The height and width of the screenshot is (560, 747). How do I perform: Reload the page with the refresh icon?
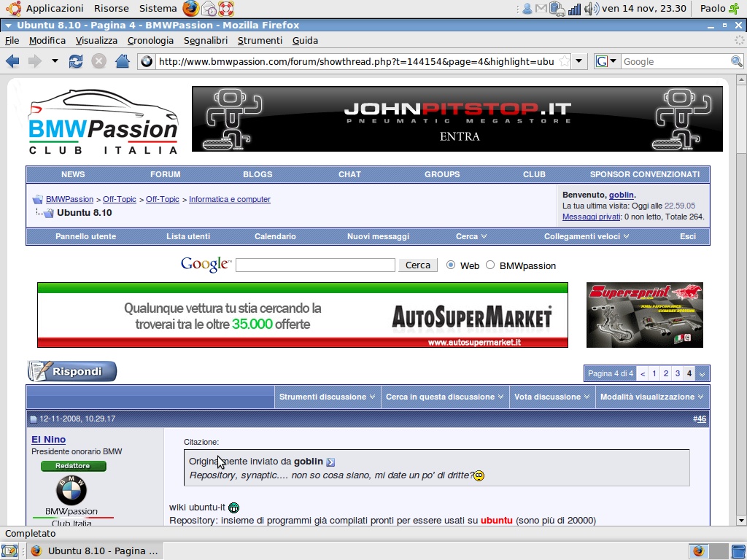[76, 61]
